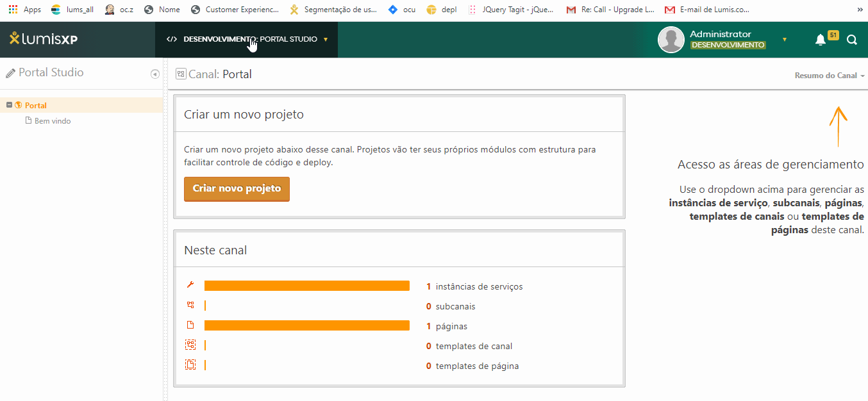This screenshot has height=401, width=868.
Task: Open the lums_all bookmark
Action: pos(72,10)
